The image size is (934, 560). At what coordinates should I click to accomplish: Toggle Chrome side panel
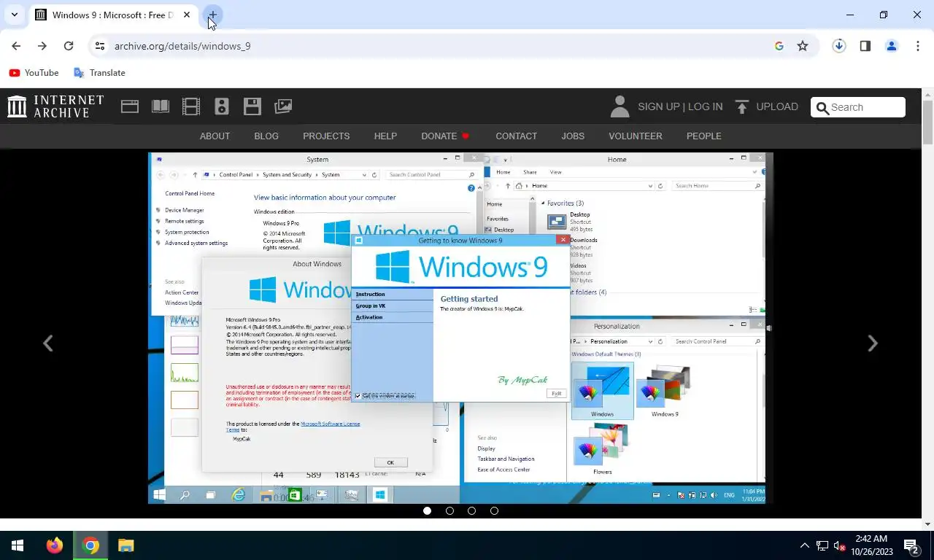point(865,46)
